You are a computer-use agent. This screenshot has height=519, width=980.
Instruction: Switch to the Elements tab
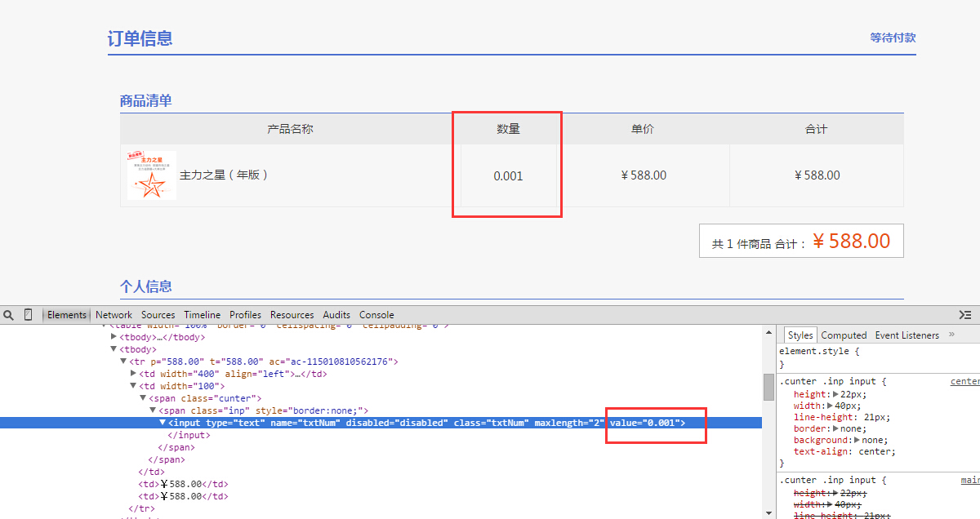[67, 315]
